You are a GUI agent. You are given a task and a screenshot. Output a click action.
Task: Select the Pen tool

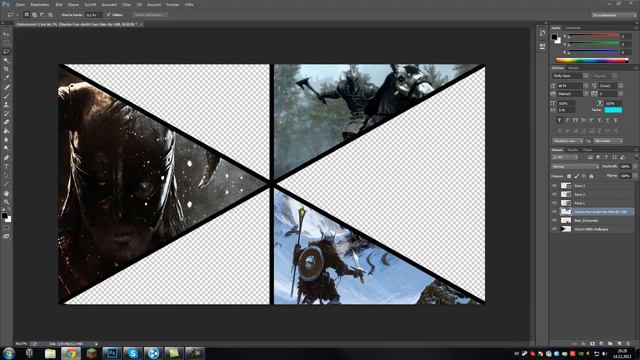(6, 158)
